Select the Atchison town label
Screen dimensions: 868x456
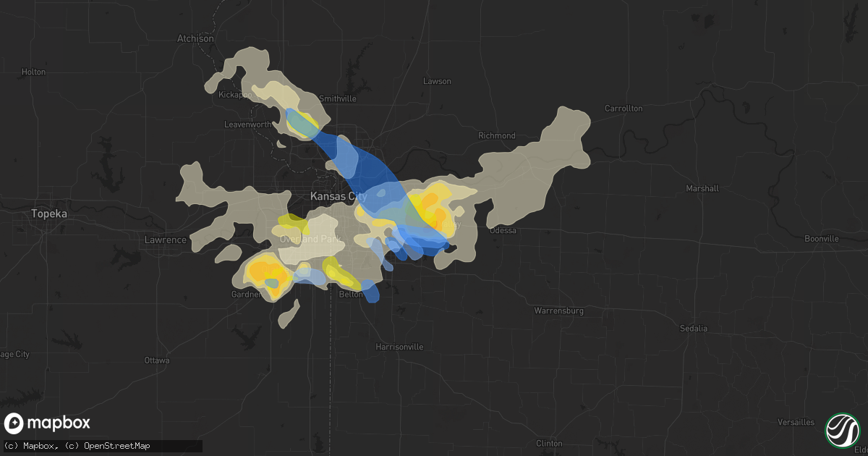tap(196, 38)
